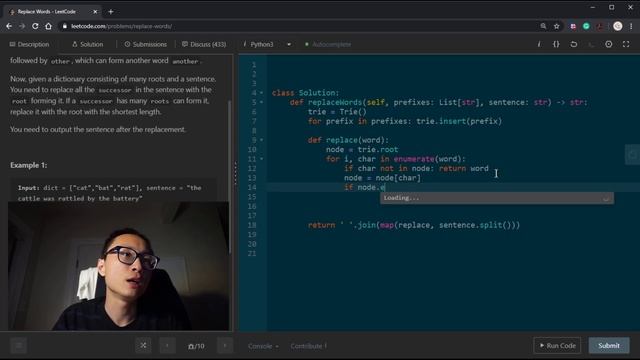The height and width of the screenshot is (360, 640).
Task: Reload the LeetCode page
Action: [35, 26]
